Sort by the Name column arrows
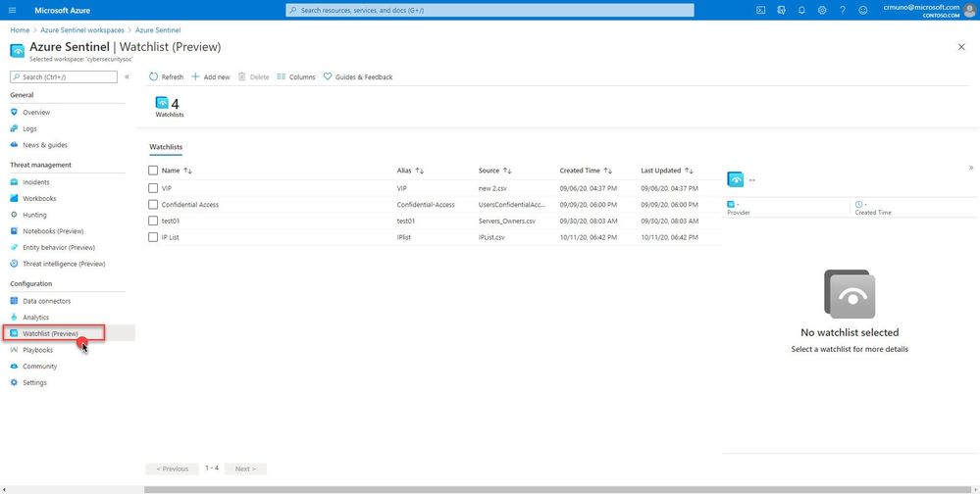 [x=187, y=171]
